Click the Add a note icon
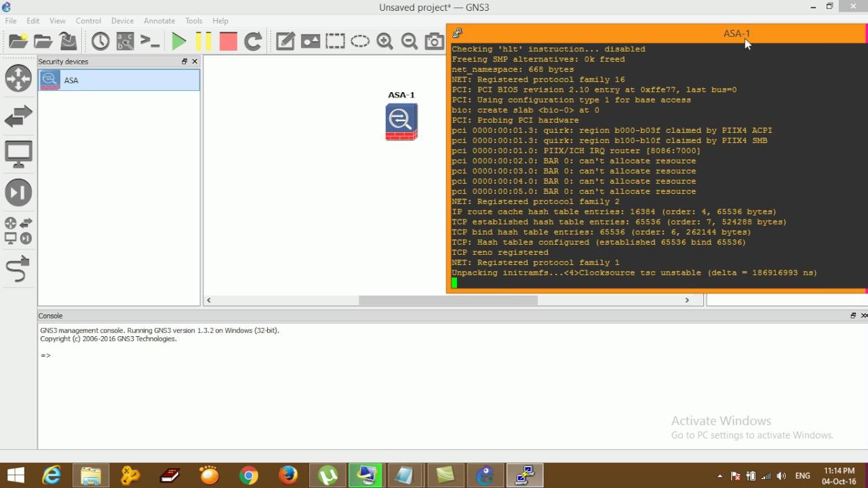The width and height of the screenshot is (868, 488). pyautogui.click(x=285, y=41)
